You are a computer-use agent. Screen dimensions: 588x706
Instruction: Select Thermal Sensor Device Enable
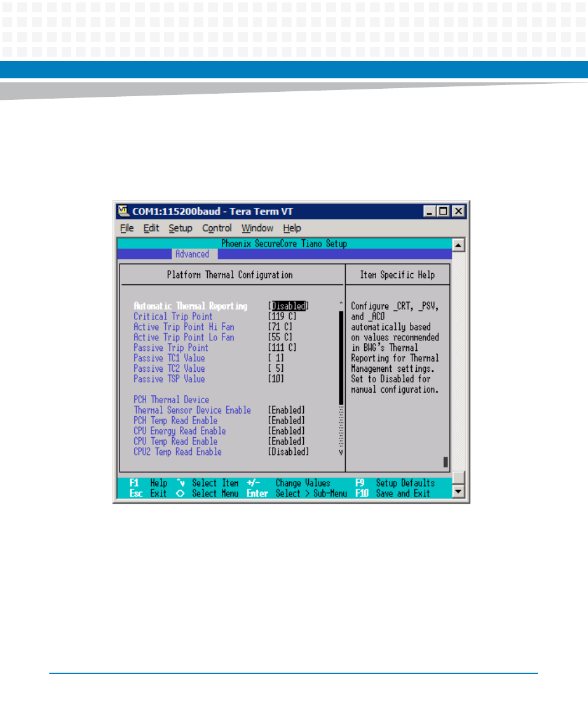[192, 410]
